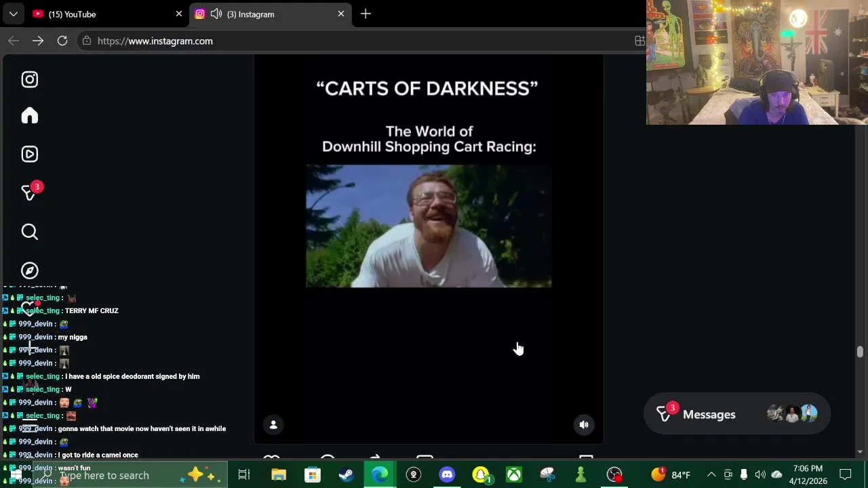868x488 pixels.
Task: Open the Explore compass icon
Action: [x=29, y=270]
